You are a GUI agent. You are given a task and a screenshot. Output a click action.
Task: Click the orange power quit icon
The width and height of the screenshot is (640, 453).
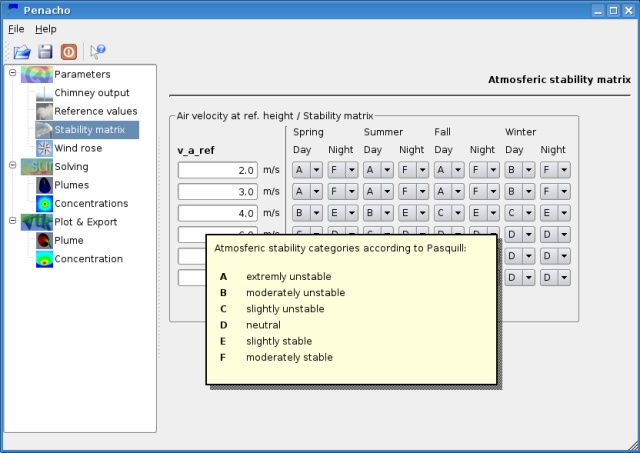69,52
